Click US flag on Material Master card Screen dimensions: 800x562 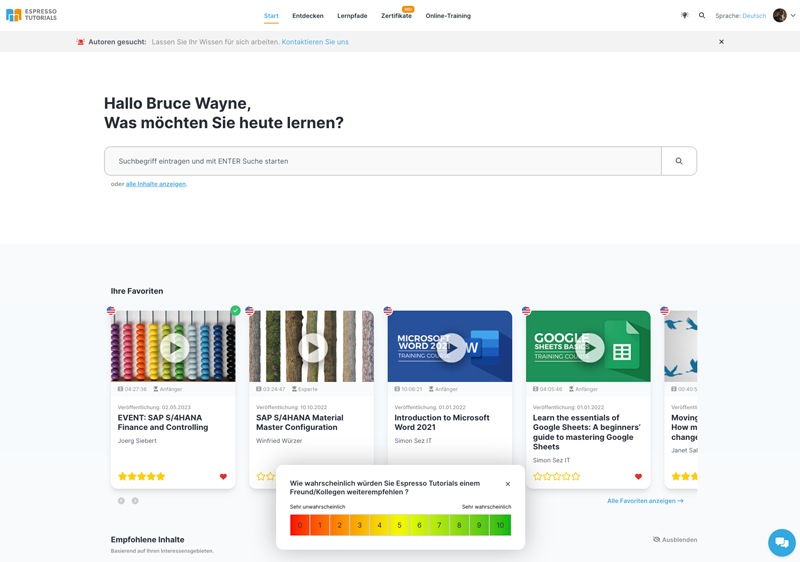pos(249,310)
